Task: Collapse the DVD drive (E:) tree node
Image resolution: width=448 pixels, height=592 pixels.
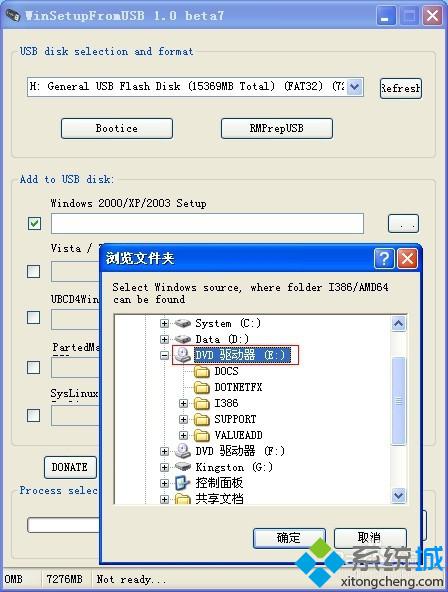Action: [164, 355]
